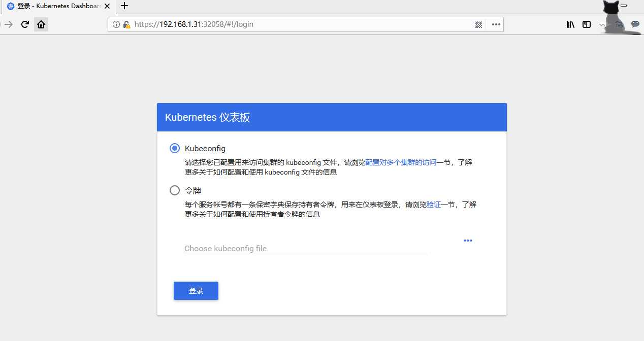Click the chat bubble icon in toolbar
Viewport: 644px width, 341px height.
coord(635,24)
